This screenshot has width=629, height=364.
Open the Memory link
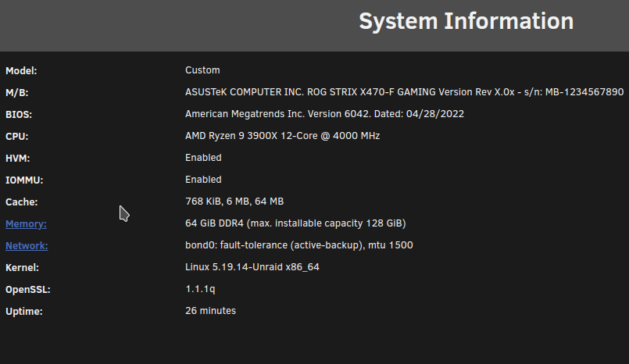pos(26,224)
